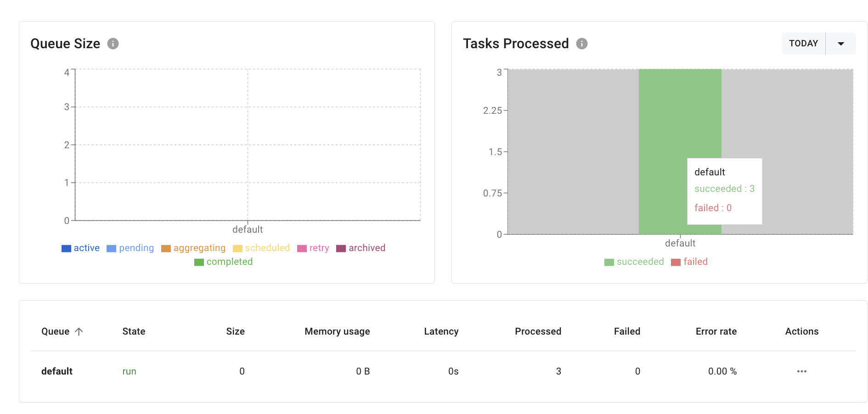Click the Tasks Processed info icon
This screenshot has height=414, width=868.
582,44
